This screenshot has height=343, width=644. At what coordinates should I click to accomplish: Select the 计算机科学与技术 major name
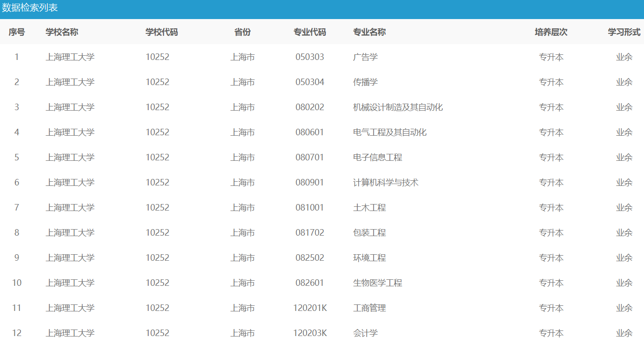(386, 183)
